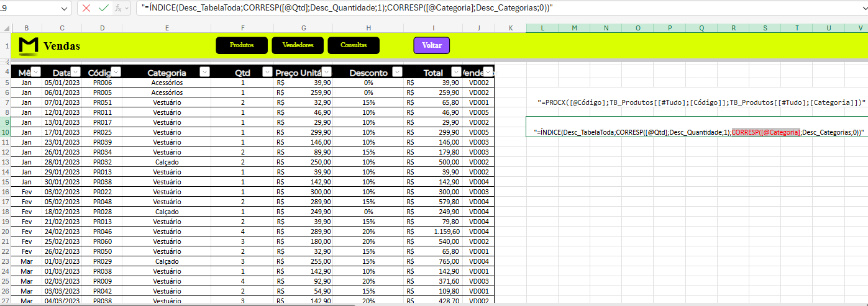
Task: Click inside the formula bar text
Action: pos(348,8)
